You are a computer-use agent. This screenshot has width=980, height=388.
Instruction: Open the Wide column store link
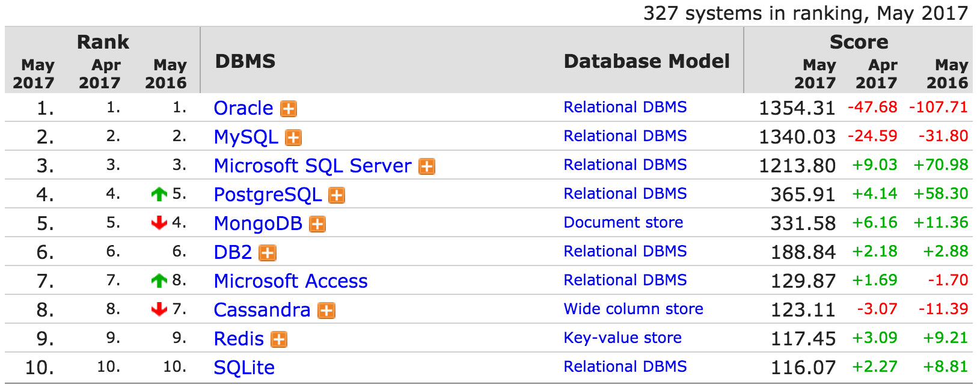coord(634,309)
